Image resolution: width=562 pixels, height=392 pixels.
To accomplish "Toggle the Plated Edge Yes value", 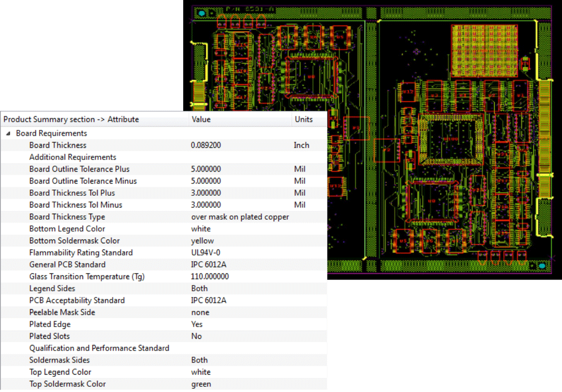I will 197,324.
